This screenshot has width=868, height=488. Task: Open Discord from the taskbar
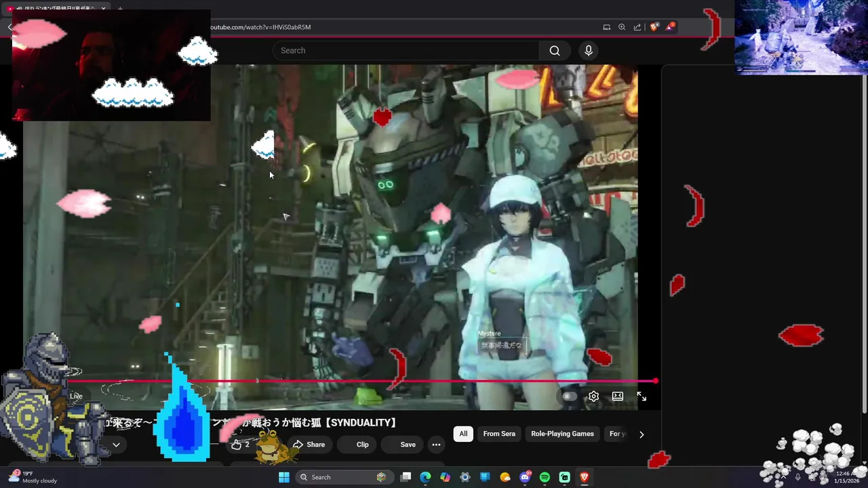point(525,477)
